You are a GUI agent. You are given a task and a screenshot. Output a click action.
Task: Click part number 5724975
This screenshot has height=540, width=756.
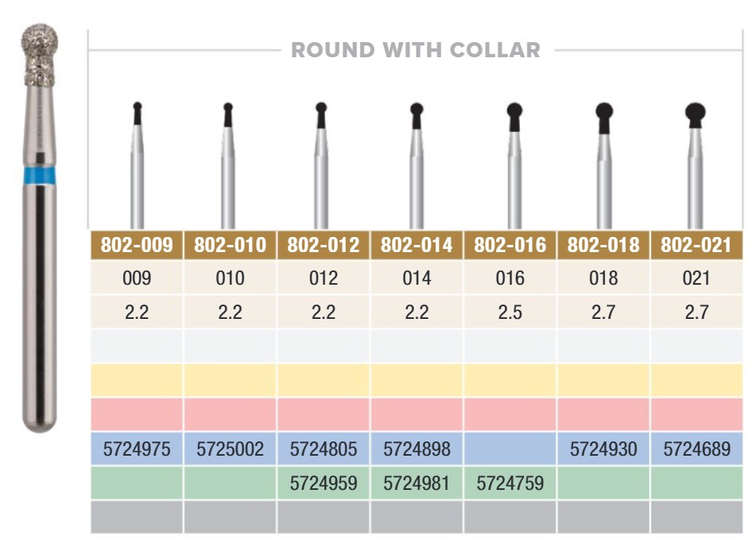137,449
